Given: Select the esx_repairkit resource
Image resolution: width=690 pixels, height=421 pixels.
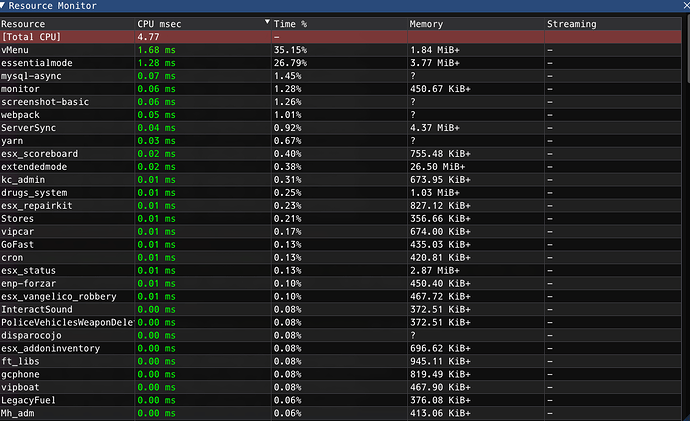Looking at the screenshot, I should [37, 206].
